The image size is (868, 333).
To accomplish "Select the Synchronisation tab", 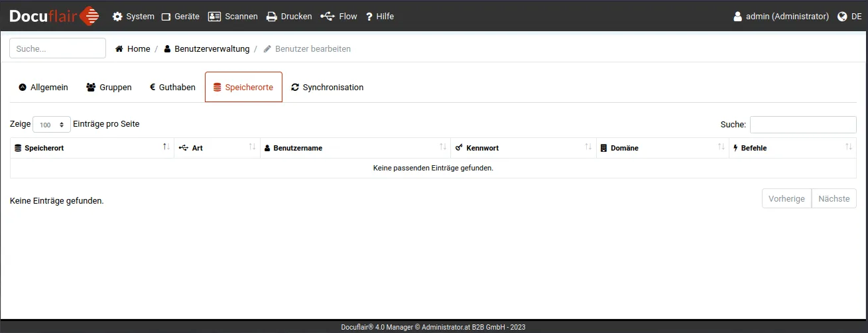I will (328, 88).
